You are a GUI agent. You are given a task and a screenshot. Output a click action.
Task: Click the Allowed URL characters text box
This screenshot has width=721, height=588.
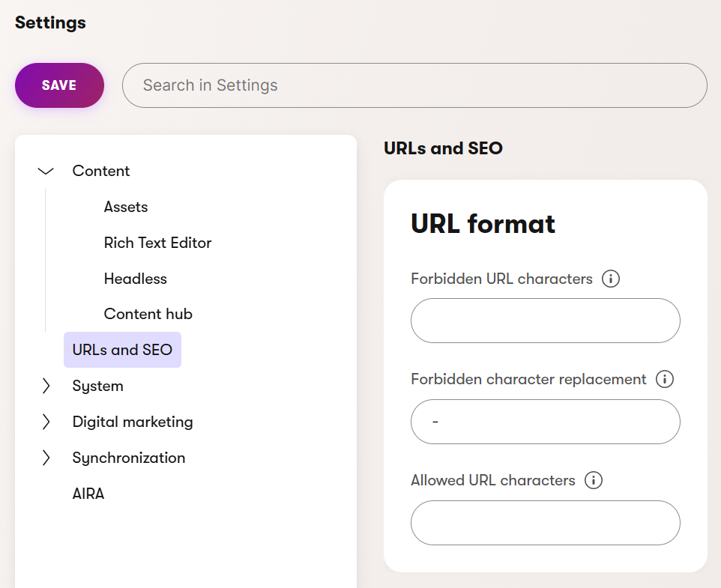[x=545, y=523]
